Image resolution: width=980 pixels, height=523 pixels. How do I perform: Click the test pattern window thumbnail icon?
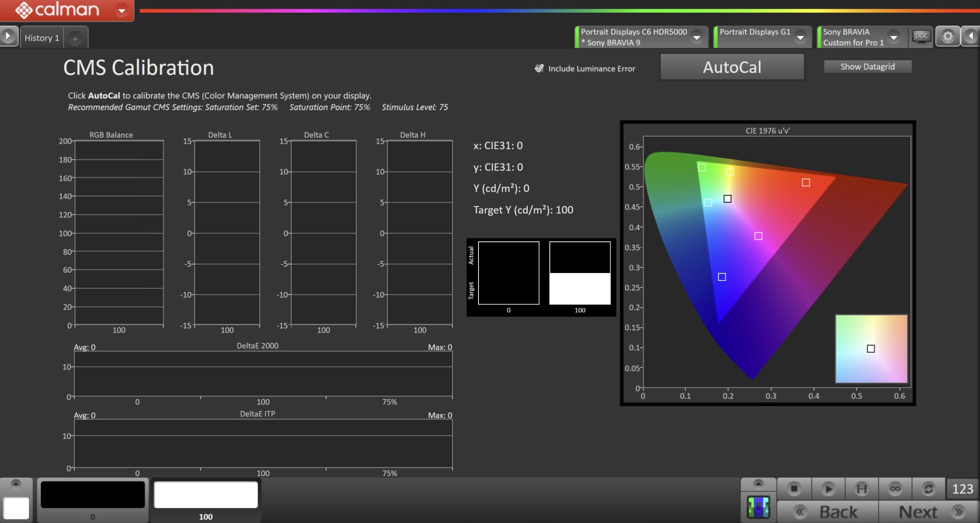[x=758, y=507]
